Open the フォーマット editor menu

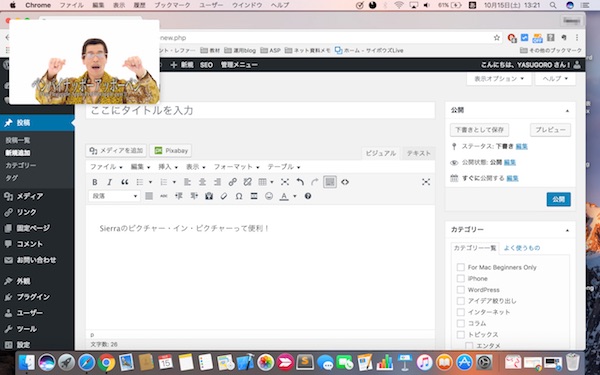click(236, 167)
